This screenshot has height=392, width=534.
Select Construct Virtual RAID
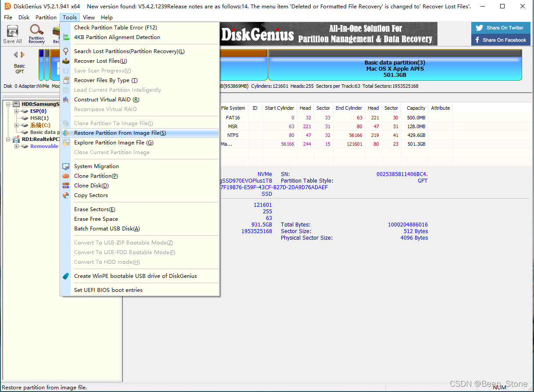(140, 100)
